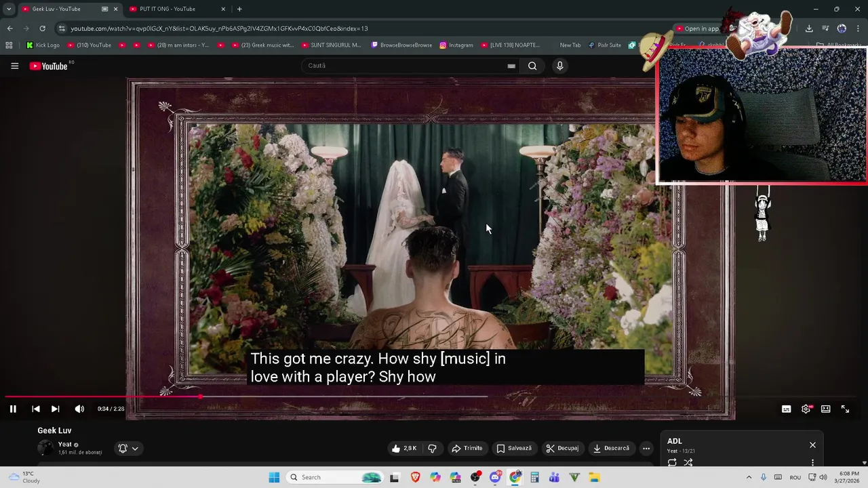Viewport: 868px width, 488px height.
Task: Close the ADL playlist panel
Action: (x=812, y=445)
